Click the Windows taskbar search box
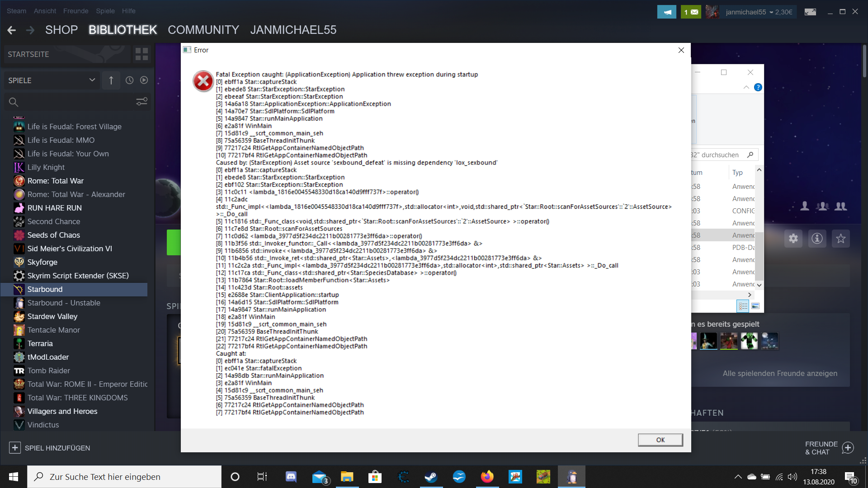Viewport: 868px width, 488px height. click(x=124, y=477)
